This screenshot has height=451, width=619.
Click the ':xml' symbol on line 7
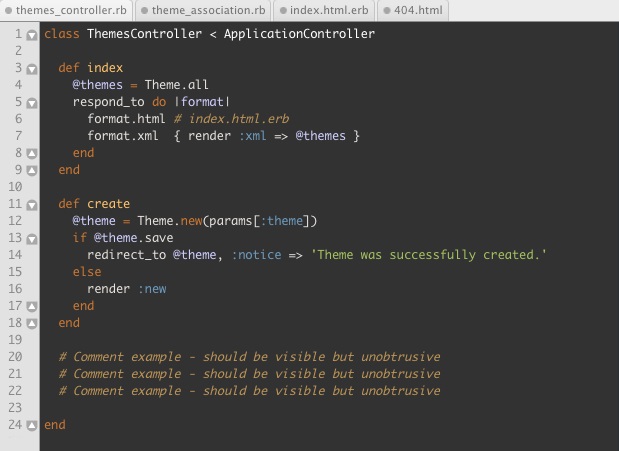[x=253, y=135]
